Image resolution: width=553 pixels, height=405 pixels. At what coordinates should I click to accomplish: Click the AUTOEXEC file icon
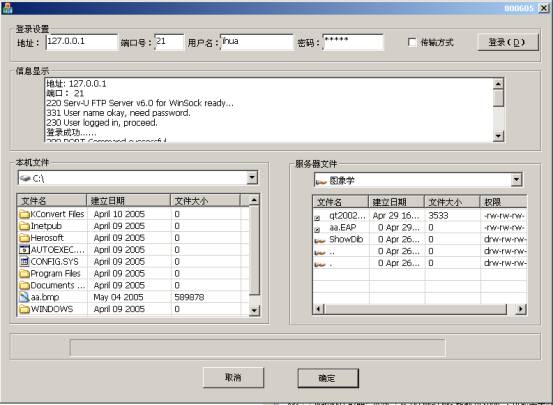24,249
